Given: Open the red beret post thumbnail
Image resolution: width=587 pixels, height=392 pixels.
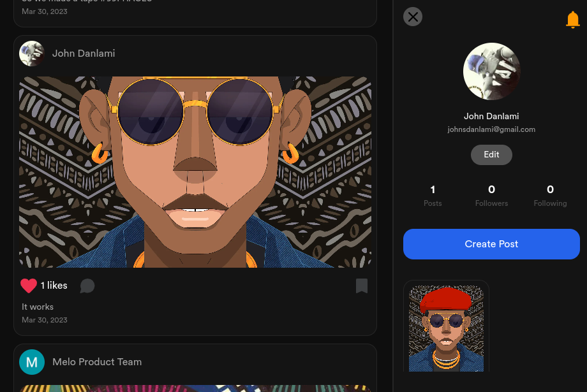Looking at the screenshot, I should click(x=446, y=328).
